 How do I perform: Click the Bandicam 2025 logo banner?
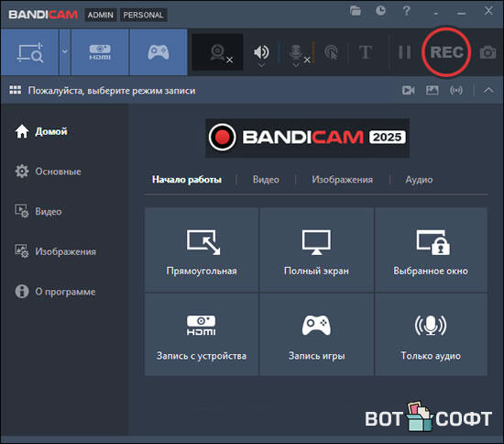pyautogui.click(x=307, y=138)
